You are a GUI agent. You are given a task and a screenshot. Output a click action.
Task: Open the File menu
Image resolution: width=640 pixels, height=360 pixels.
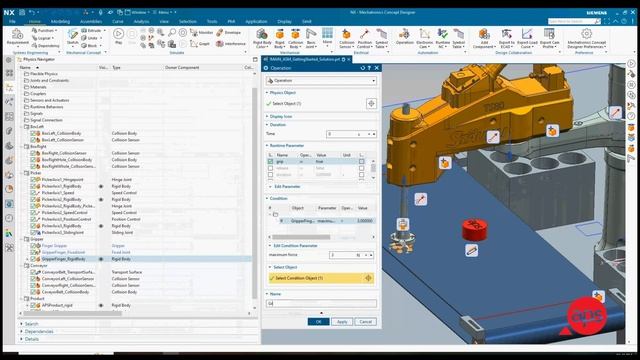[12, 21]
